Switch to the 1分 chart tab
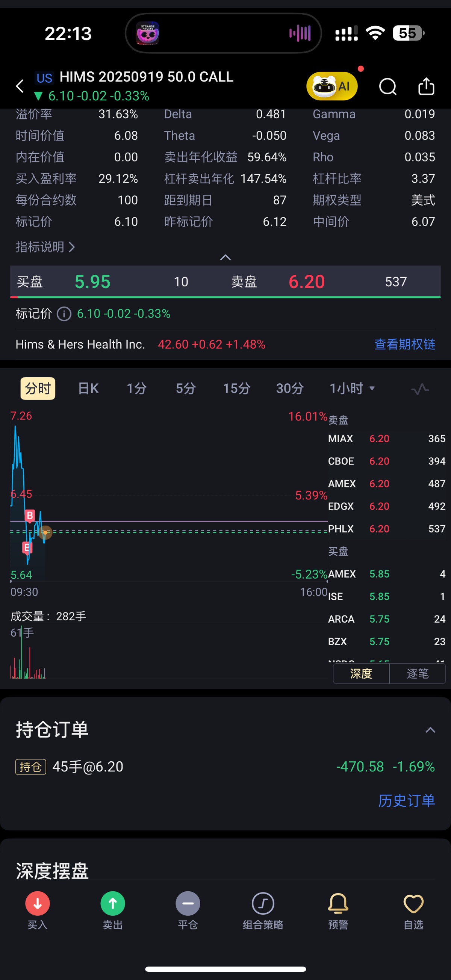This screenshot has height=980, width=451. pyautogui.click(x=137, y=389)
